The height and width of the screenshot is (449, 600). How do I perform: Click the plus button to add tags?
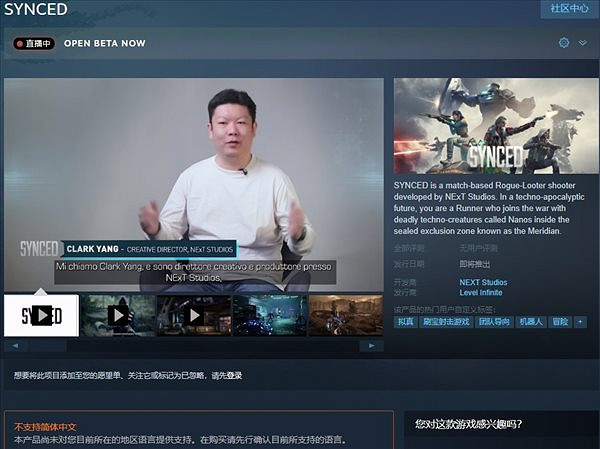(x=580, y=322)
